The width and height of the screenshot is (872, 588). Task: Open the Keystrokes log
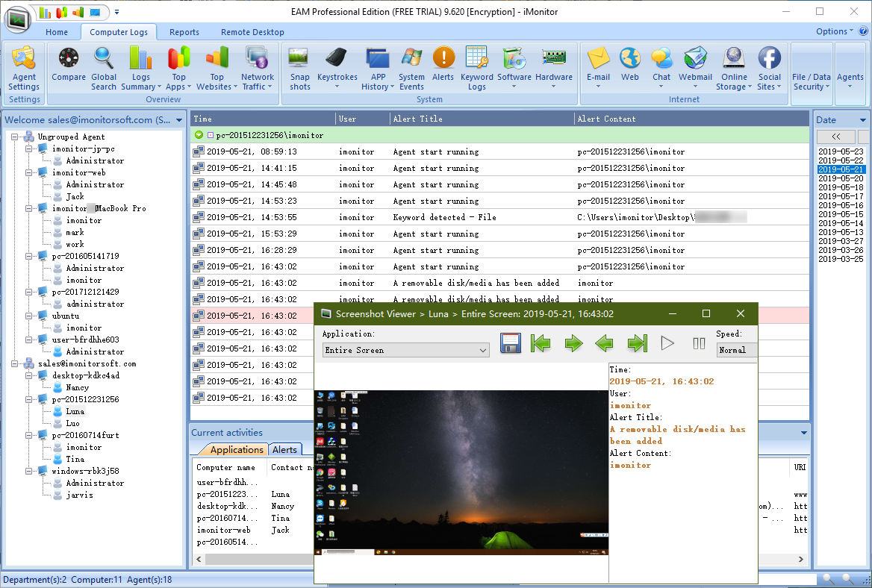(337, 69)
